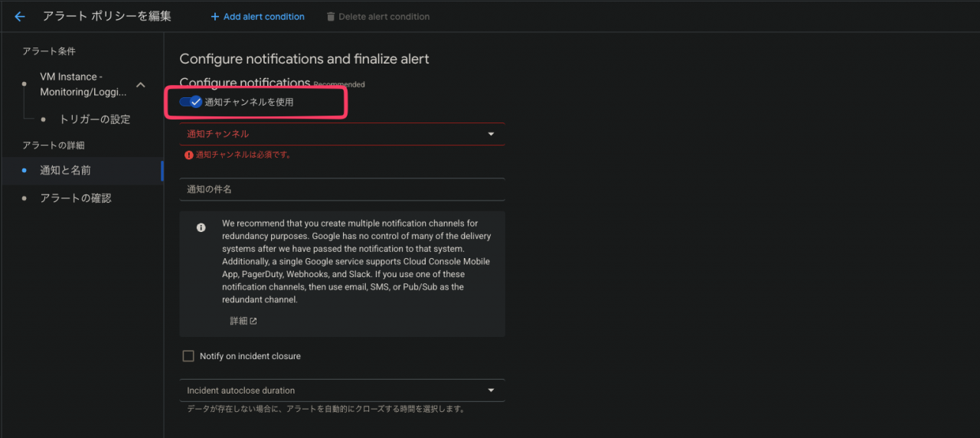Click the plus icon for Add alert condition

pos(215,17)
